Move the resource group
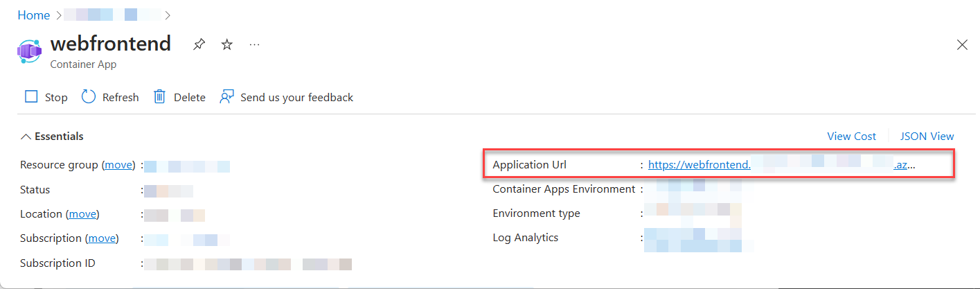This screenshot has height=289, width=980. [118, 165]
